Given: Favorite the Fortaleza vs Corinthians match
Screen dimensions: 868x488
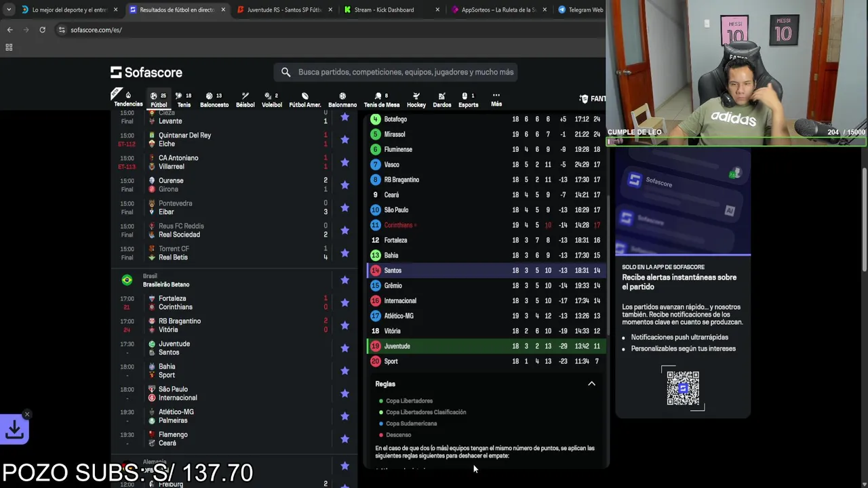Looking at the screenshot, I should tap(344, 302).
